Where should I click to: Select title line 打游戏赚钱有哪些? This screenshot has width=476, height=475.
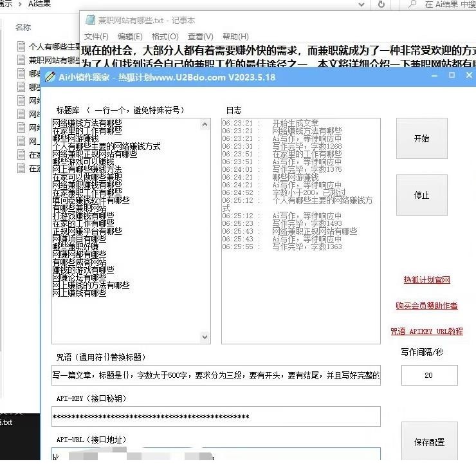(x=83, y=216)
